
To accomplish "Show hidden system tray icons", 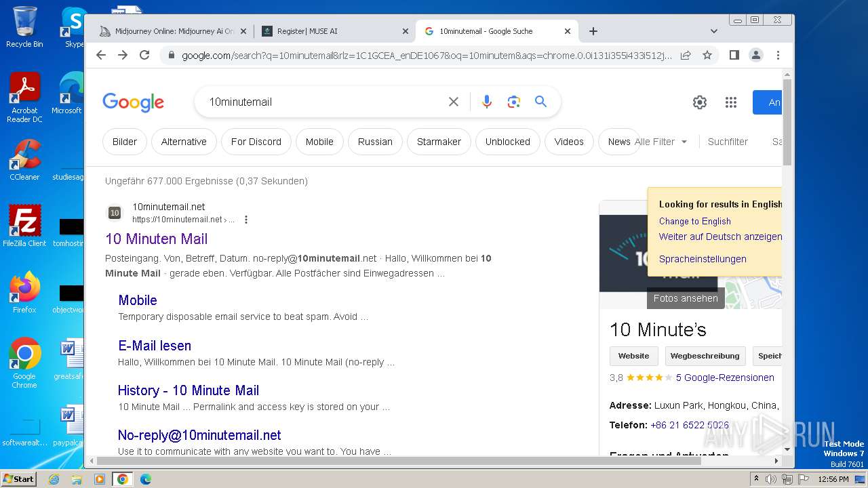I will coord(756,479).
